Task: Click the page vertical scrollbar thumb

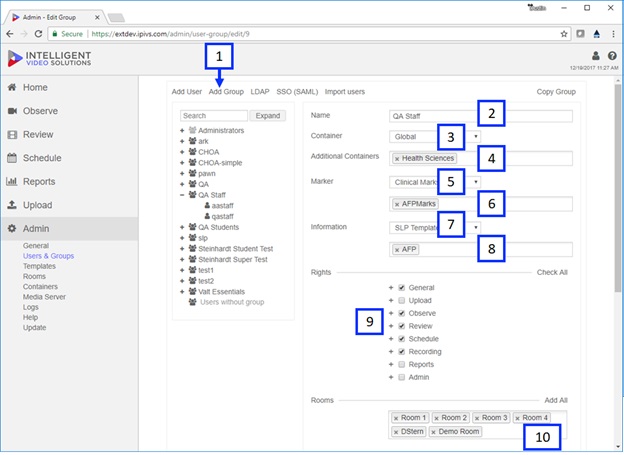Action: click(618, 187)
